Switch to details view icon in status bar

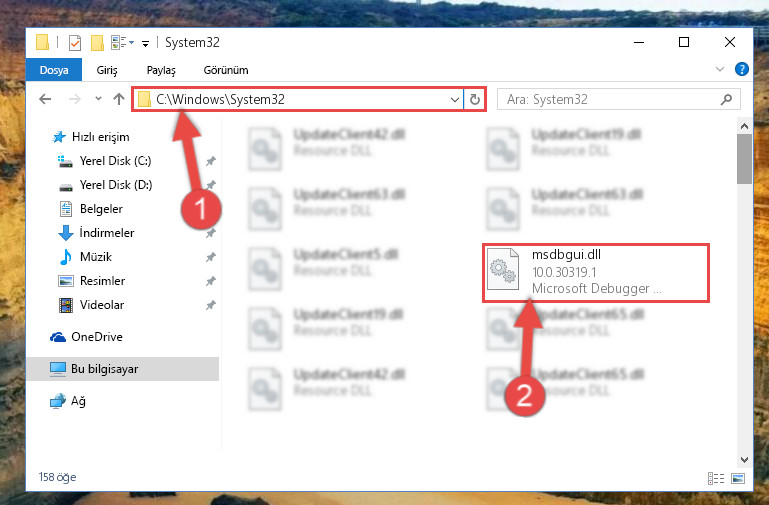pyautogui.click(x=716, y=478)
